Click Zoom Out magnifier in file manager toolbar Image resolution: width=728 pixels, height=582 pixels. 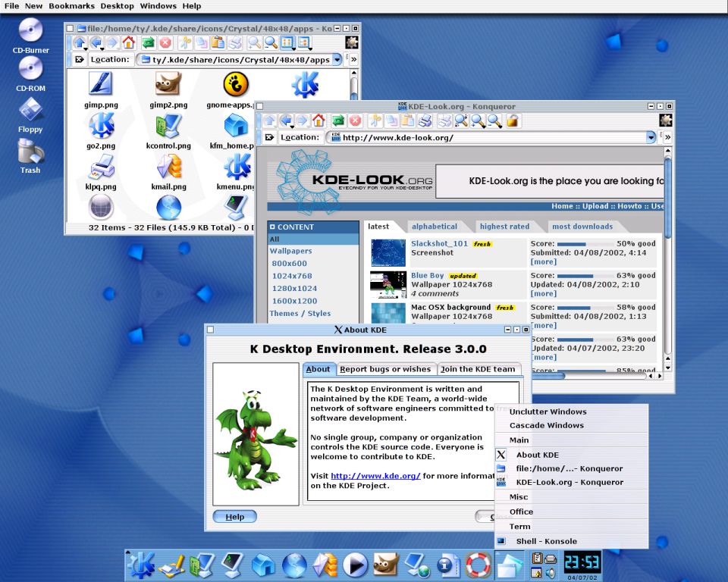[x=271, y=42]
